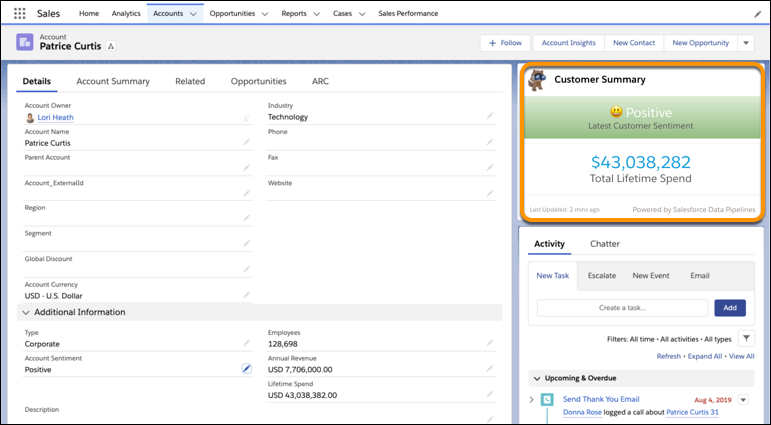Click the pencil edit navigation icon

tap(758, 14)
